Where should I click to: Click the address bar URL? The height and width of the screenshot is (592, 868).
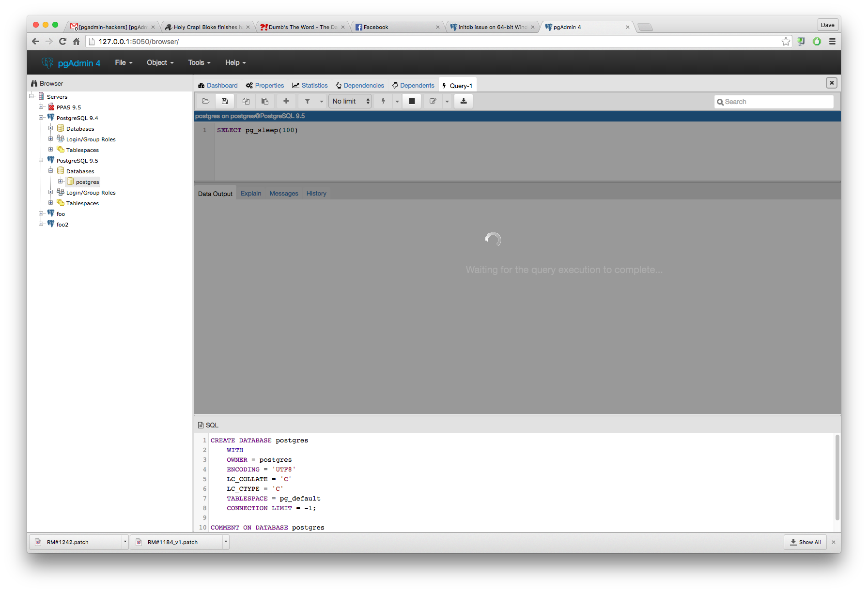tap(139, 42)
